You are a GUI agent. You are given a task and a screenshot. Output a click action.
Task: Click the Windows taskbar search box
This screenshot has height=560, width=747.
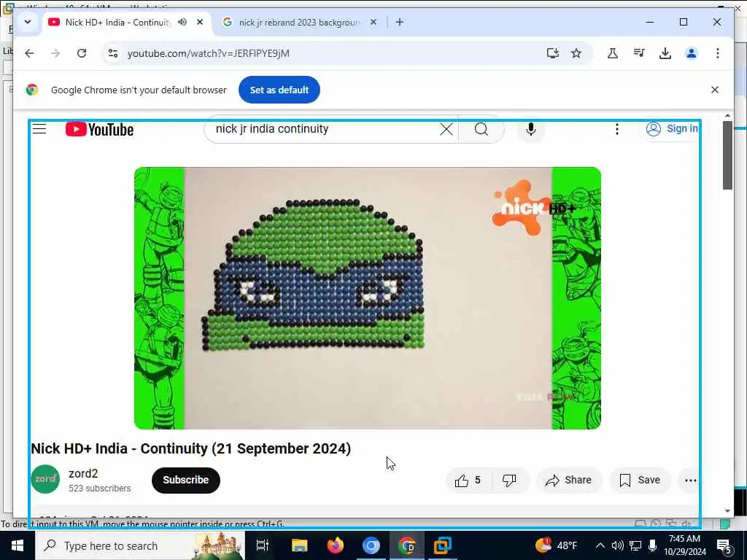(139, 545)
